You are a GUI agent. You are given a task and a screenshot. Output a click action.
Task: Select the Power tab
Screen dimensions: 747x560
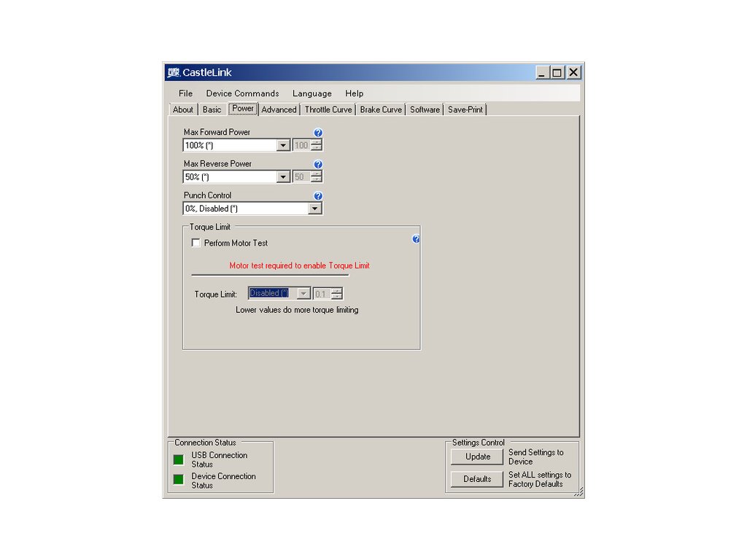[243, 109]
